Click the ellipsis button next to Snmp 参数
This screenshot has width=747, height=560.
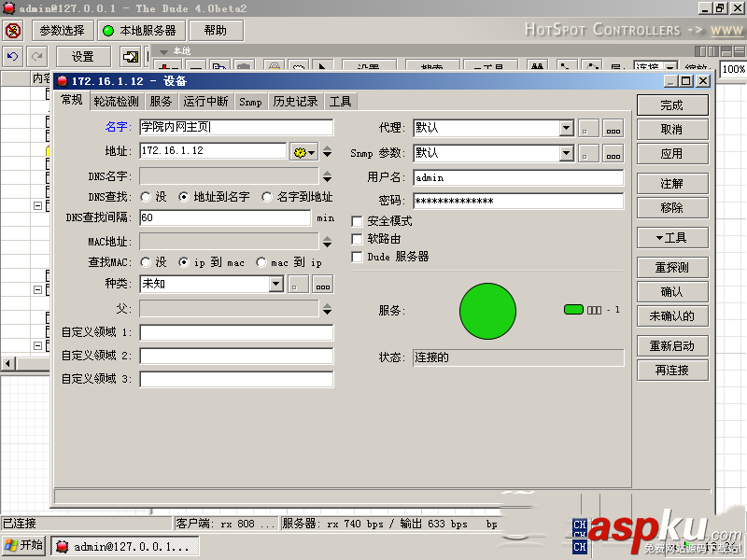613,153
